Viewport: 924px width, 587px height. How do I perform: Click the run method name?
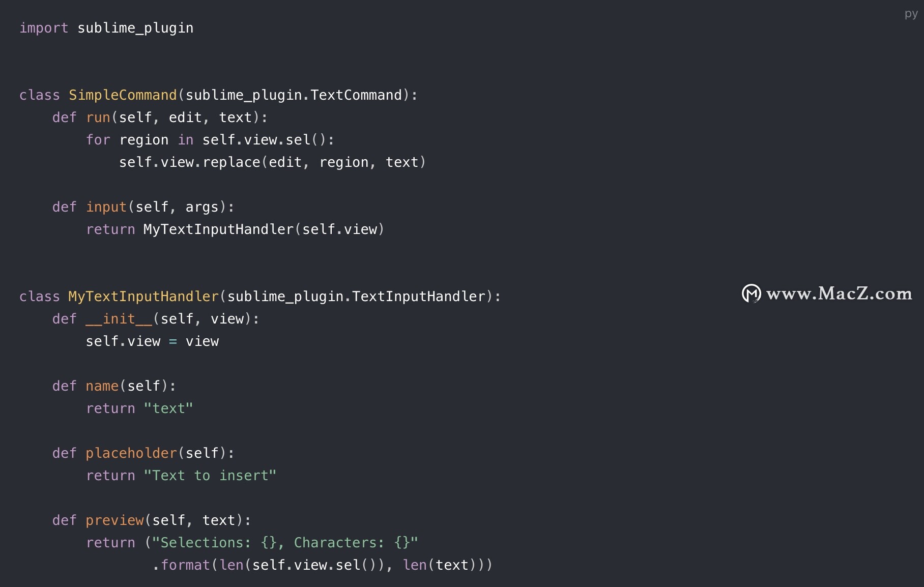coord(98,118)
